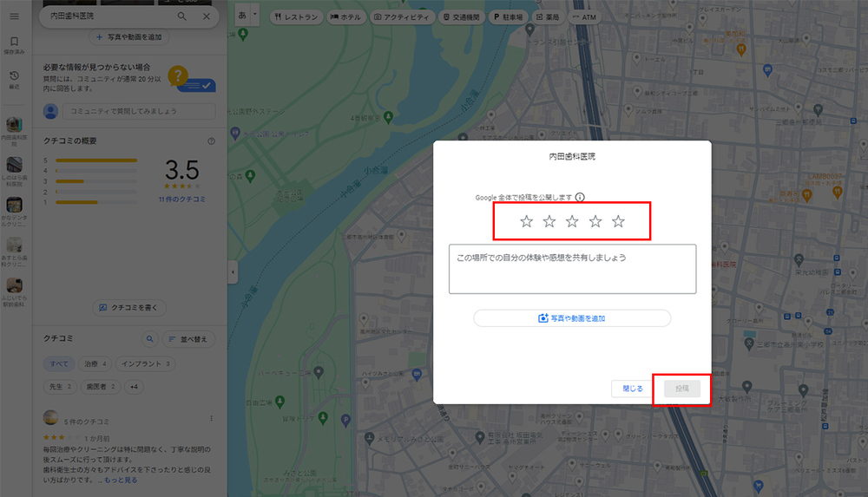Click the search magnifier in the search box
868x497 pixels.
coord(181,16)
